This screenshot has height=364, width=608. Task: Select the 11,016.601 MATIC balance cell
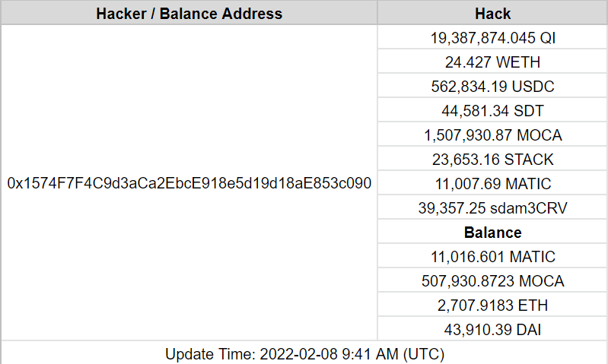(492, 257)
